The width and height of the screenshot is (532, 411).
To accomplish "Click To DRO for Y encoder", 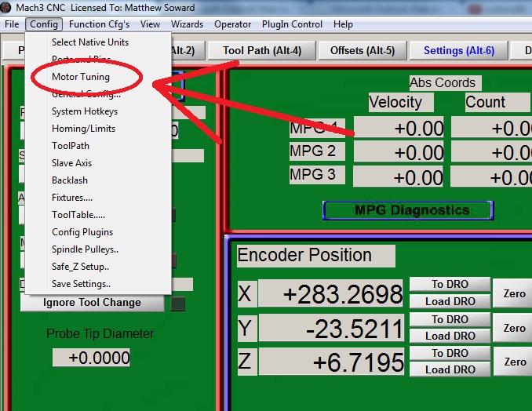I will click(450, 319).
